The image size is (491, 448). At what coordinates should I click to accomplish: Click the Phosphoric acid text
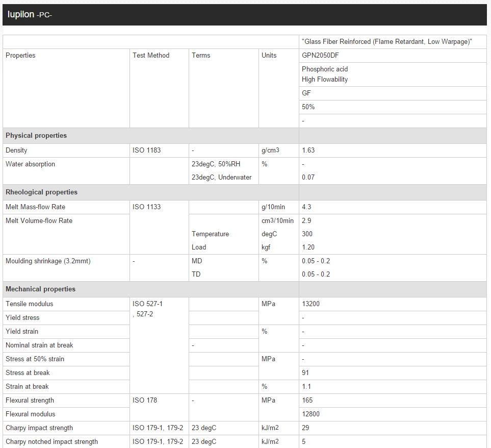pyautogui.click(x=325, y=69)
